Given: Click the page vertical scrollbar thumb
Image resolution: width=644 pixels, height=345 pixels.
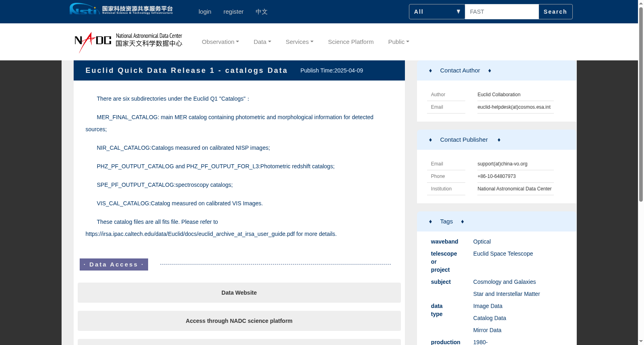Looking at the screenshot, I should [x=641, y=104].
